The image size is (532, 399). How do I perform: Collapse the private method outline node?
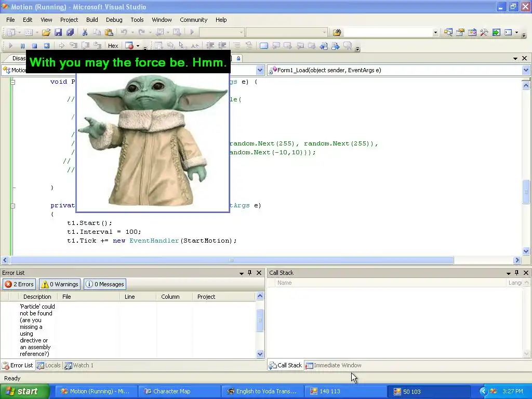pos(12,206)
